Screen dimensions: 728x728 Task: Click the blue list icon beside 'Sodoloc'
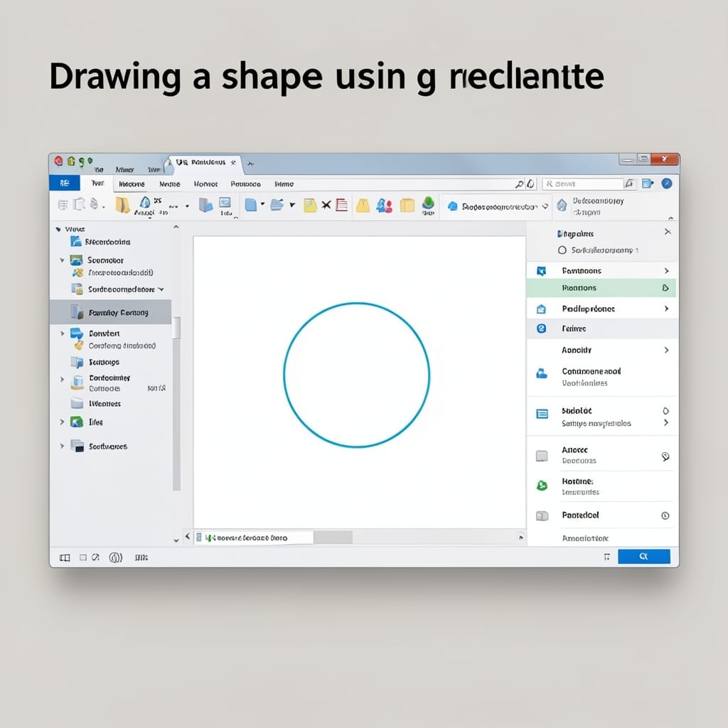coord(542,414)
